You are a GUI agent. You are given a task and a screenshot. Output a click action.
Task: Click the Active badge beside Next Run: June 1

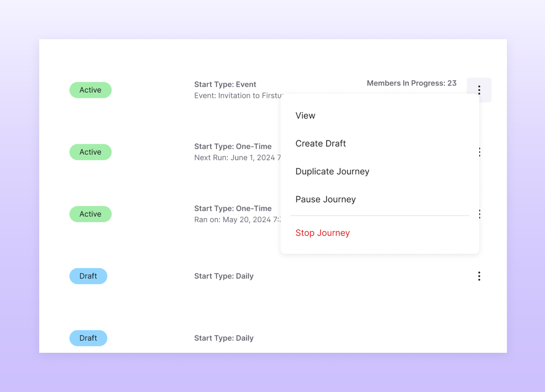click(x=90, y=152)
